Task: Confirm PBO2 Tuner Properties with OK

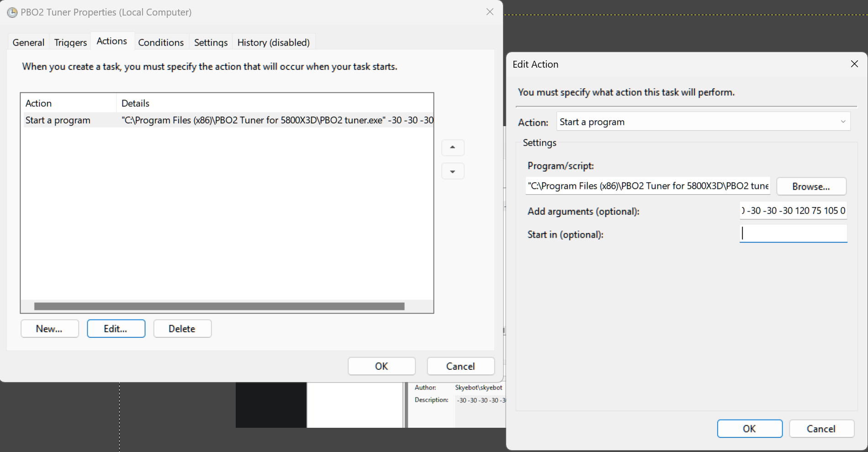Action: click(x=381, y=366)
